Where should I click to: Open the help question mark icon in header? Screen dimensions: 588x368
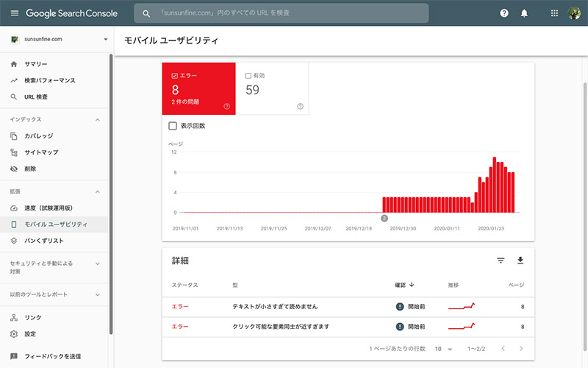point(504,13)
